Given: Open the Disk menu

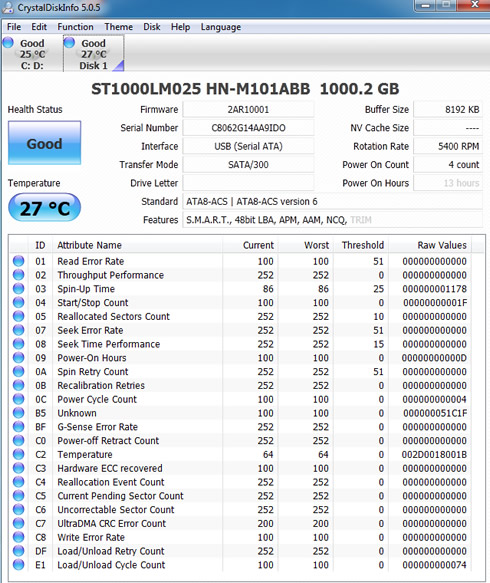Looking at the screenshot, I should coord(152,27).
